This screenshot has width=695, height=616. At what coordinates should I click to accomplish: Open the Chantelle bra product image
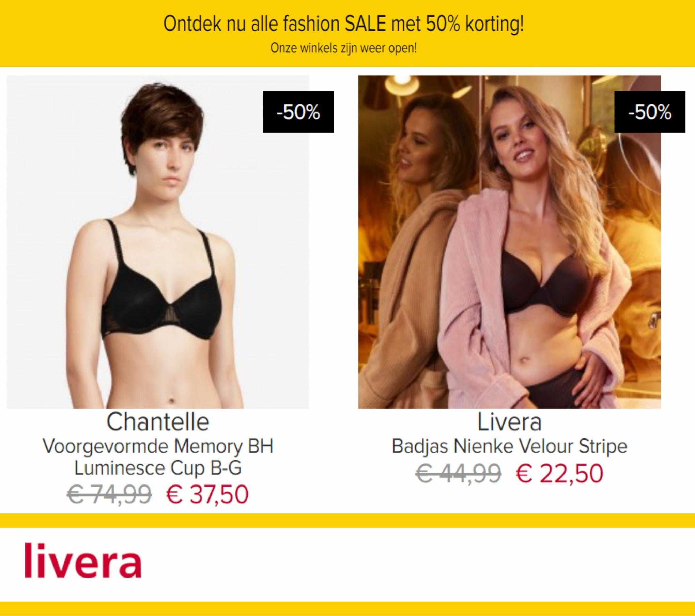click(158, 242)
